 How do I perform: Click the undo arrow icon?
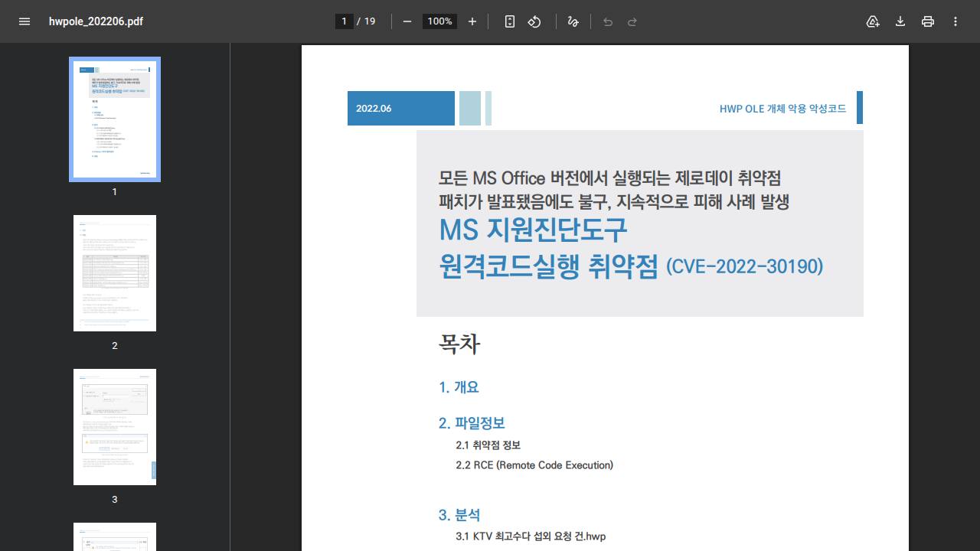pyautogui.click(x=608, y=21)
